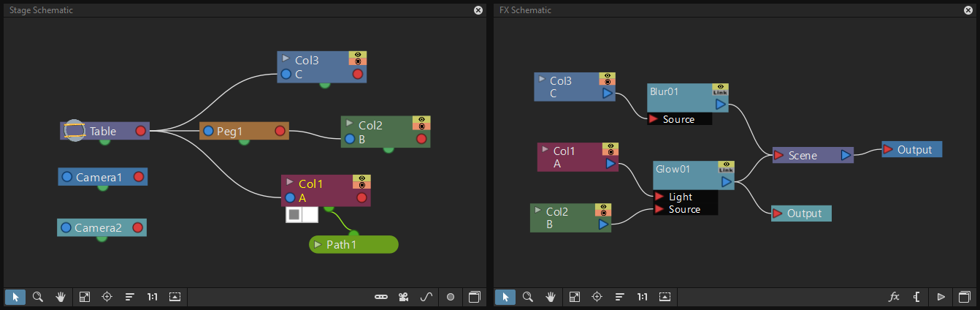The width and height of the screenshot is (980, 310).
Task: Toggle preview eye on Stage Col3 node
Action: [358, 55]
